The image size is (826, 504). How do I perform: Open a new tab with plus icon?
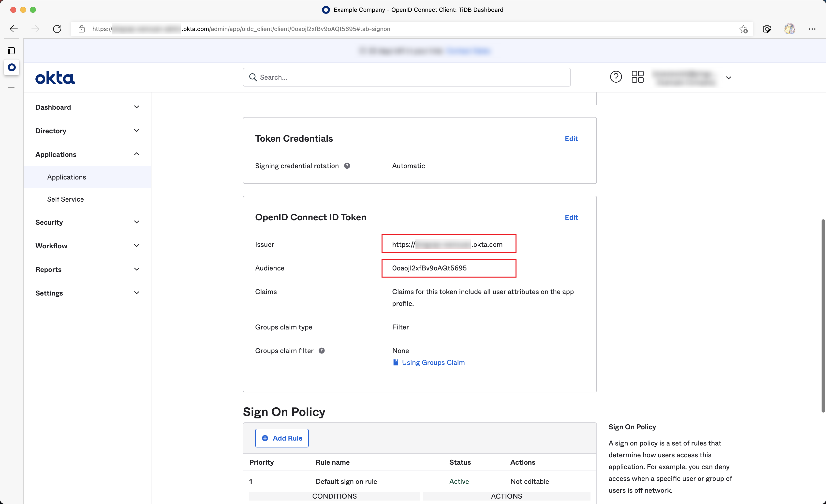pos(11,88)
